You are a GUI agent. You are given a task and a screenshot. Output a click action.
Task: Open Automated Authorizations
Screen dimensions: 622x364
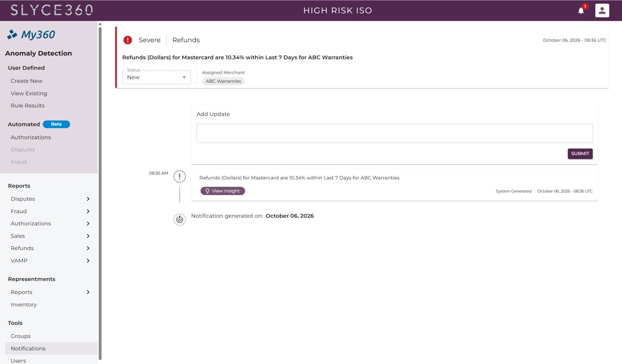click(30, 138)
